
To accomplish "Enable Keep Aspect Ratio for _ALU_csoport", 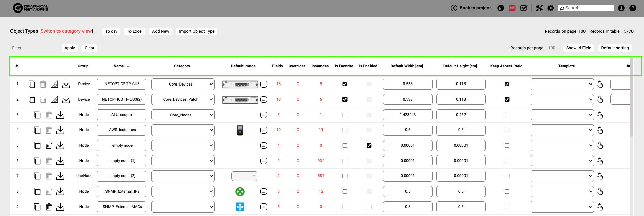I will (x=507, y=115).
